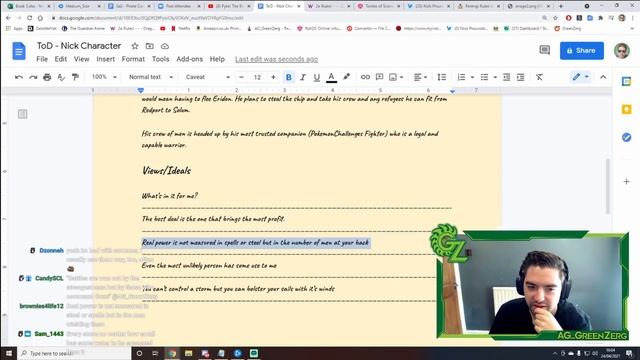Viewport: 640px width, 360px height.
Task: Decrease the paragraph indent
Action: point(507,77)
